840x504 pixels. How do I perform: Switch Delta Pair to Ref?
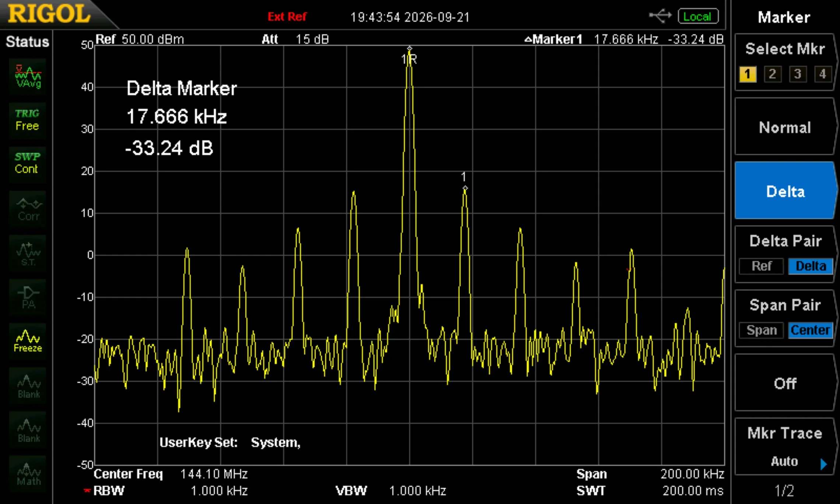761,266
